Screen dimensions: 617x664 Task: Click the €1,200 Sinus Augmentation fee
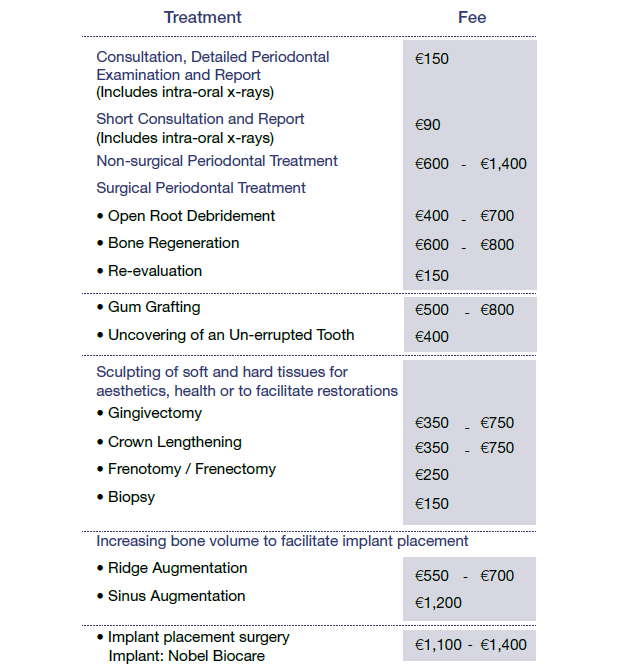click(438, 603)
